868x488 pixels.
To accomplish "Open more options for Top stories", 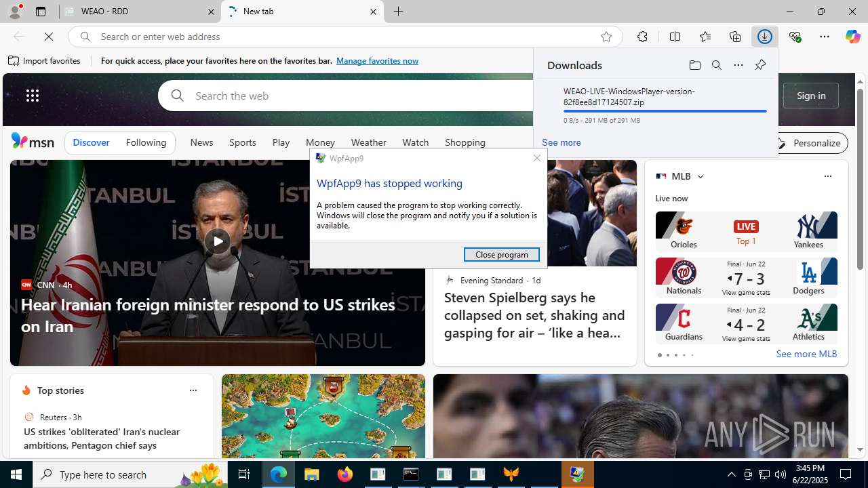I will (x=193, y=390).
